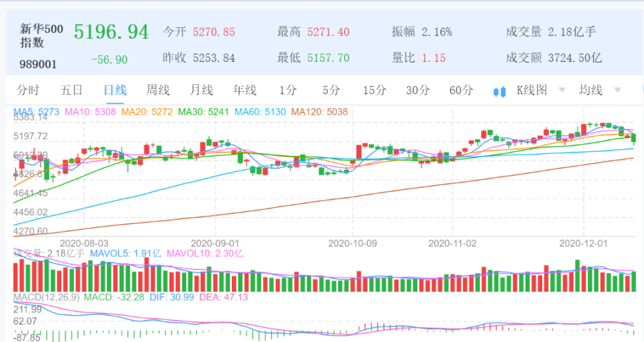Switch to the 分时 intraday tab
Image resolution: width=644 pixels, height=342 pixels.
pyautogui.click(x=28, y=90)
